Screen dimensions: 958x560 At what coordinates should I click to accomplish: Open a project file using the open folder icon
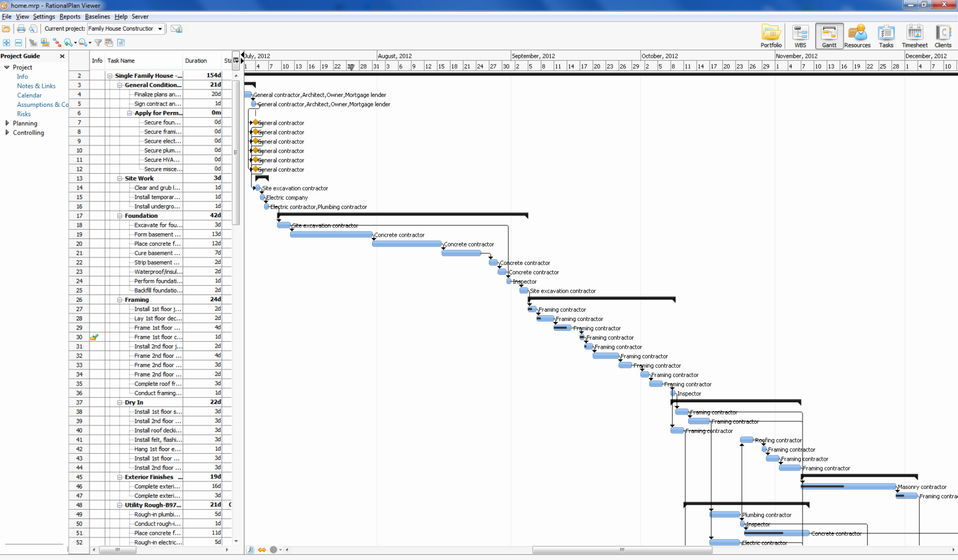6,28
